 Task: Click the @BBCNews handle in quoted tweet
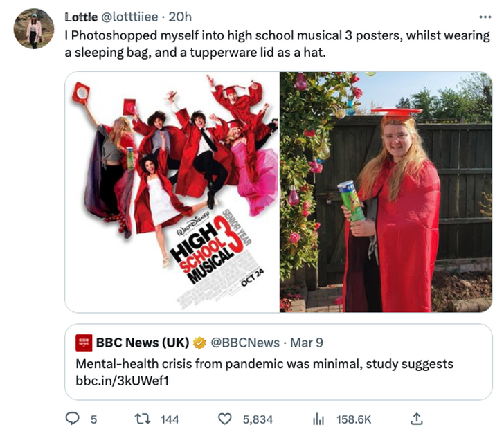244,343
